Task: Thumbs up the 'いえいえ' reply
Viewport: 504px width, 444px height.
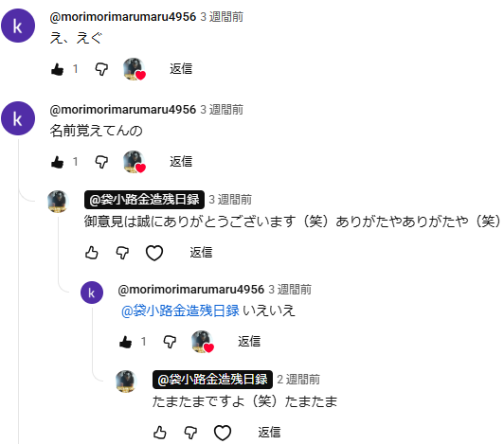Action: (125, 342)
